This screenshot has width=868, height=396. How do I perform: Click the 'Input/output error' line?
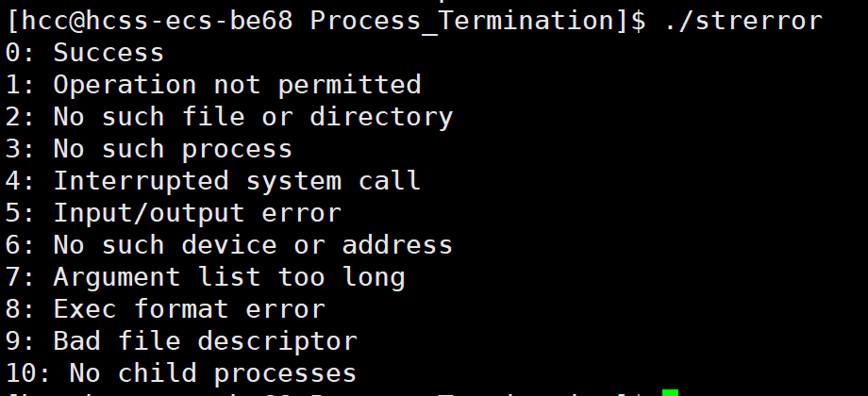point(174,213)
